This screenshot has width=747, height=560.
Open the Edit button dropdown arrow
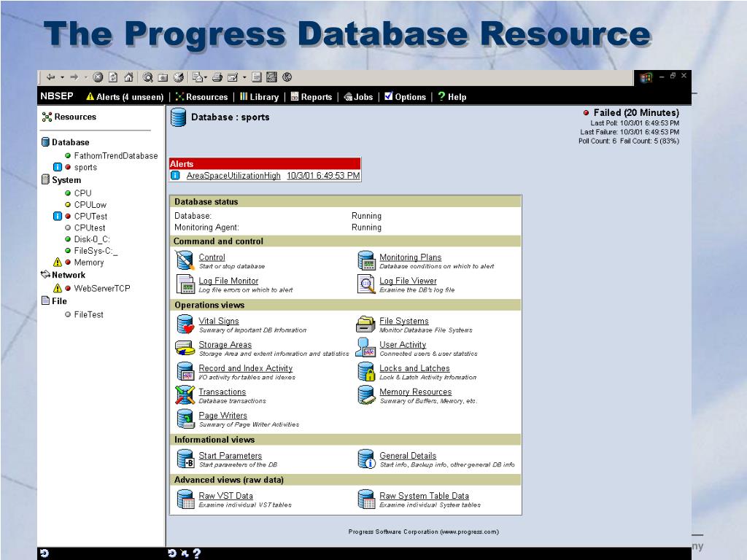point(244,77)
